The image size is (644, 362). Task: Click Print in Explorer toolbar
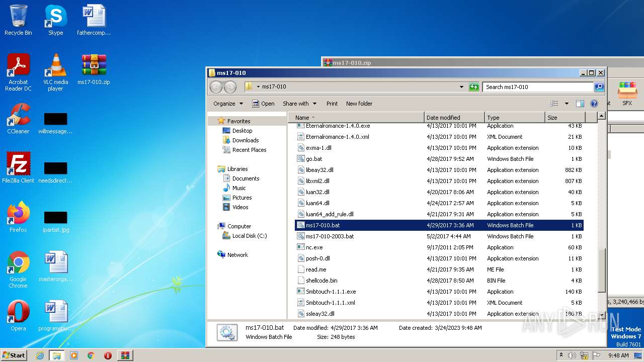332,104
